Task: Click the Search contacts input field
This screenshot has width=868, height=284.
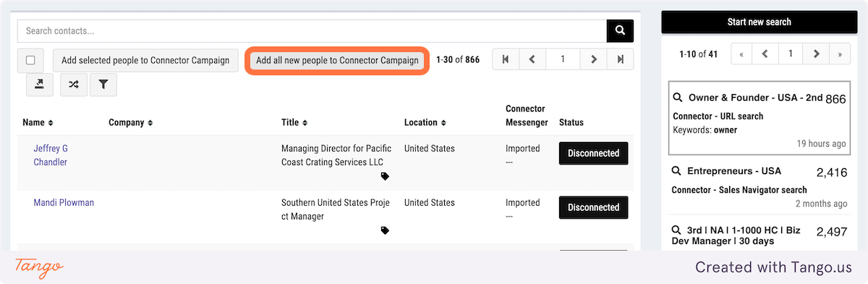Action: 312,31
